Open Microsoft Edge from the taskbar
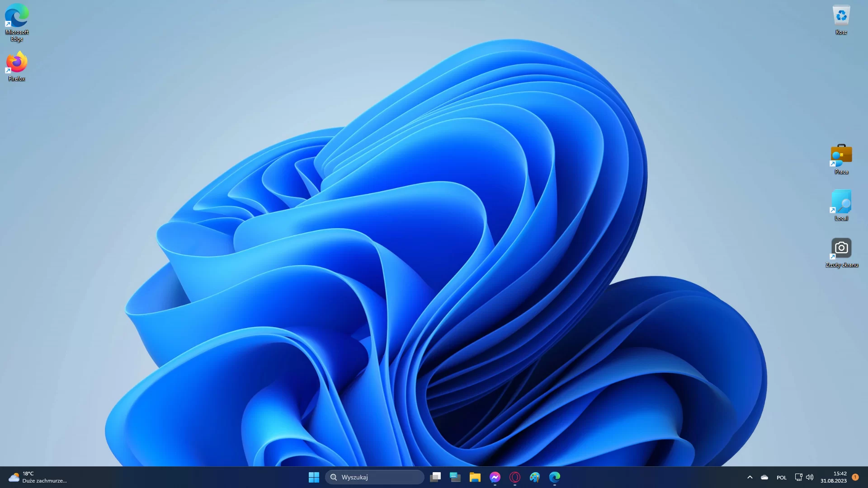The image size is (868, 488). [555, 477]
